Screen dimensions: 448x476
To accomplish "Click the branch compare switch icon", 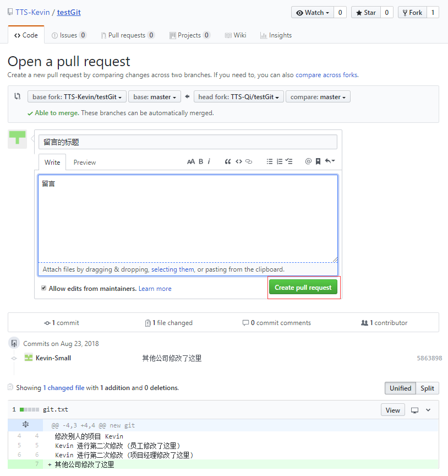I will (17, 96).
